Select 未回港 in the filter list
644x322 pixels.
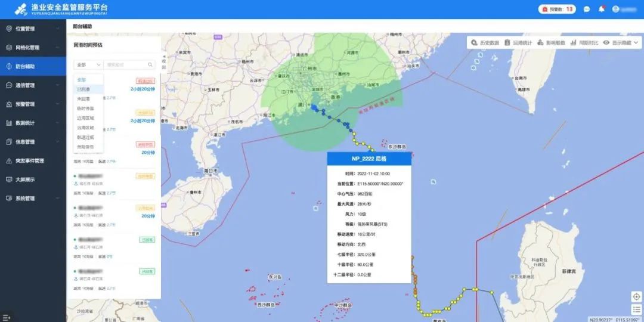[88, 99]
